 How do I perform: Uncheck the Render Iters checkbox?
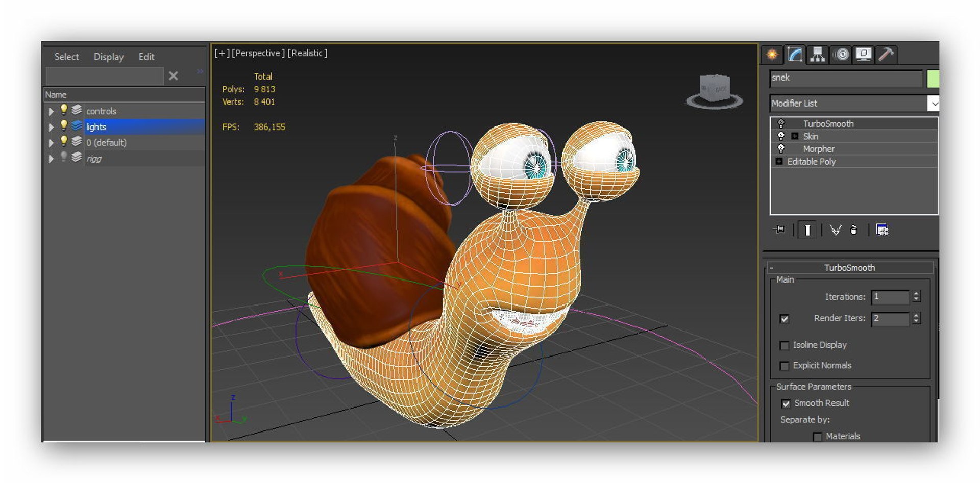tap(785, 319)
